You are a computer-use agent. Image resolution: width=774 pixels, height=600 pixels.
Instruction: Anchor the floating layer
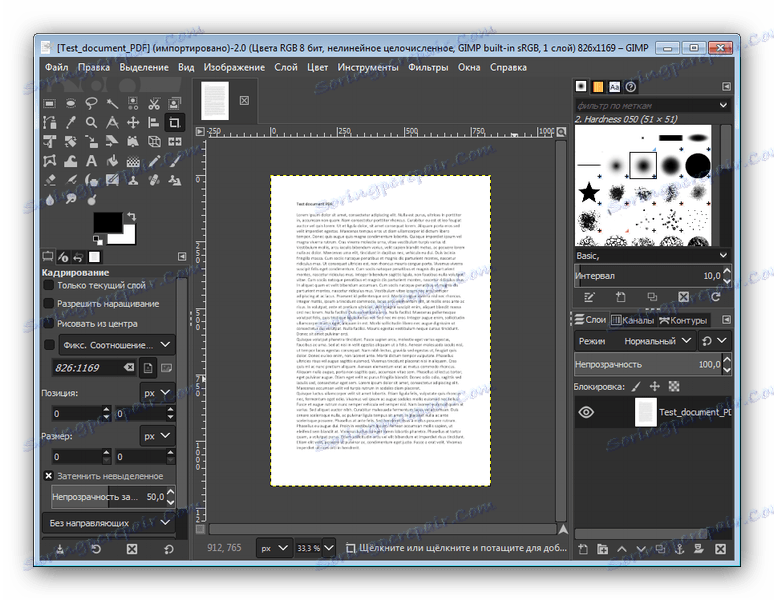(x=680, y=549)
